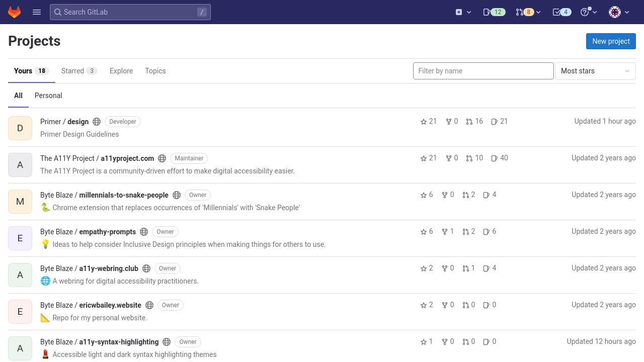Click the Developer role badge
644x362 pixels.
coord(123,122)
